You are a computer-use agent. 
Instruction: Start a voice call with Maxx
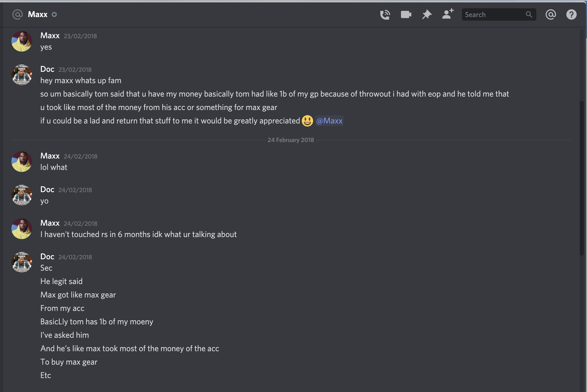coord(385,14)
